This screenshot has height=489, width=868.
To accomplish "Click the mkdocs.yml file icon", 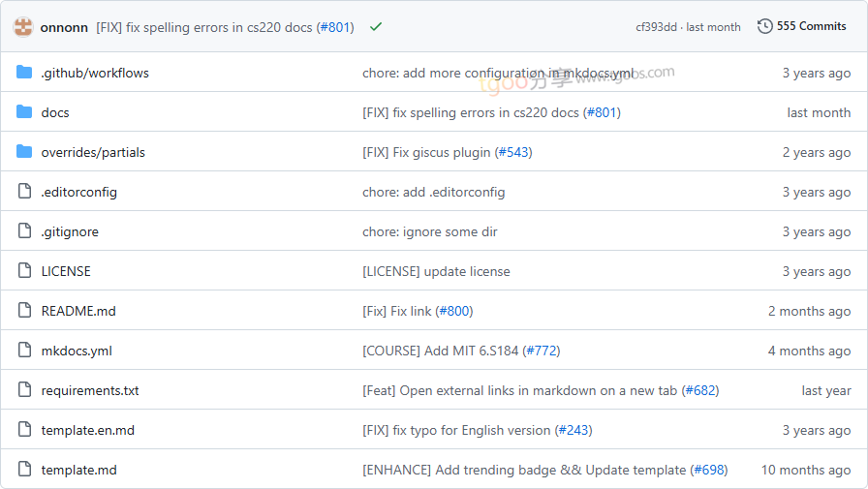I will [x=24, y=351].
